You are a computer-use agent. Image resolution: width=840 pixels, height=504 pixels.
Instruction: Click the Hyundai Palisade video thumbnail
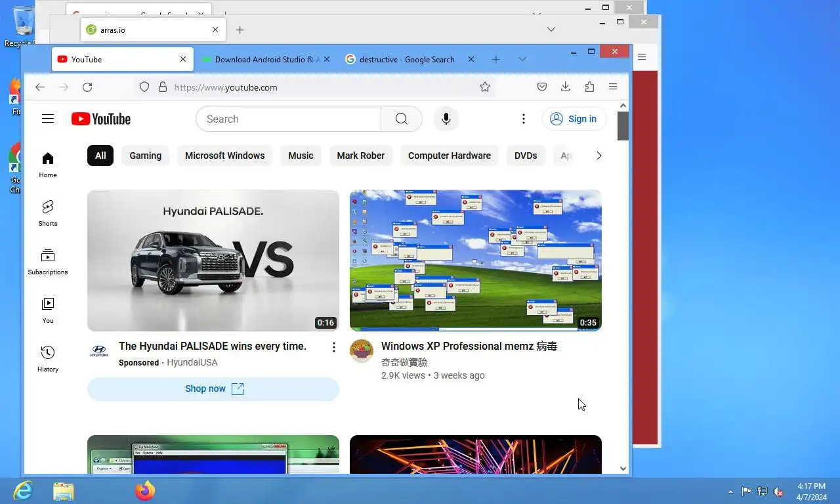[x=213, y=261]
